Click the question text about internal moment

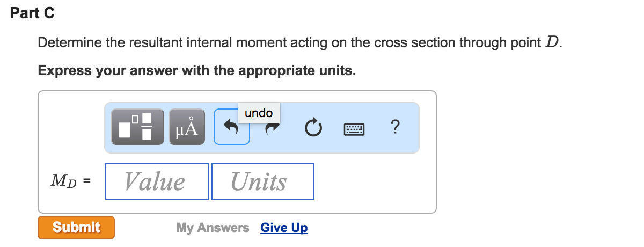(290, 43)
